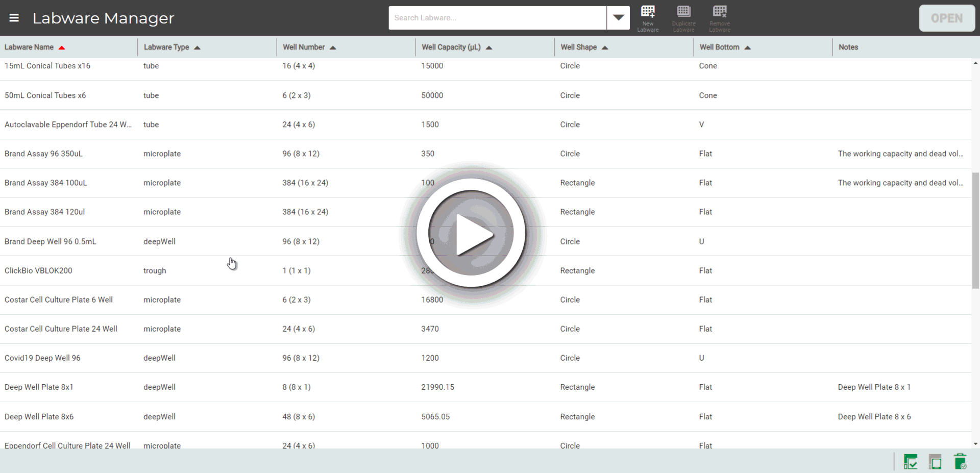Click the green trash bin icon

tap(960, 461)
